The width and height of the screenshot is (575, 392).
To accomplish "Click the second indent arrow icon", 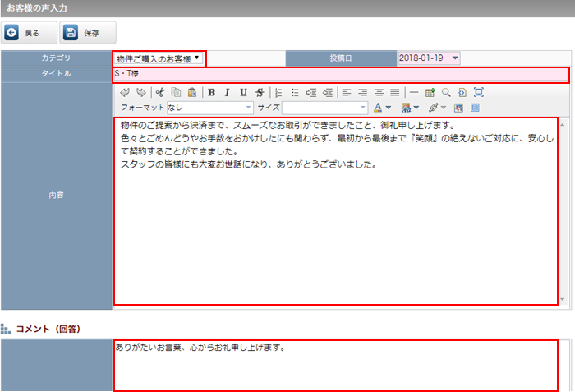I will [x=327, y=93].
